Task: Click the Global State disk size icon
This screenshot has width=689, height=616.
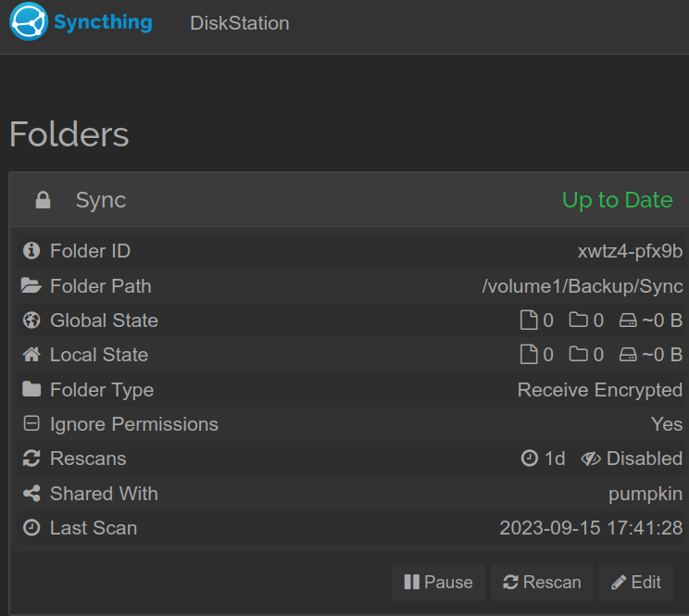Action: [628, 320]
